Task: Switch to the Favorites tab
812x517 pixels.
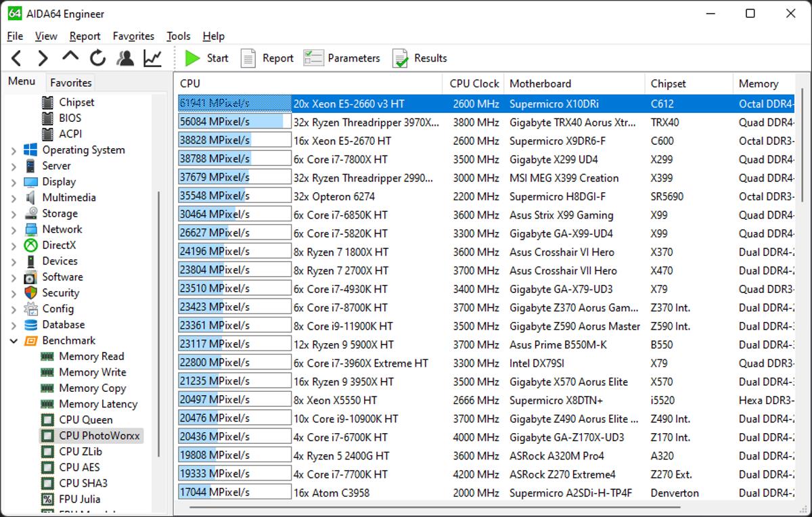Action: (70, 83)
